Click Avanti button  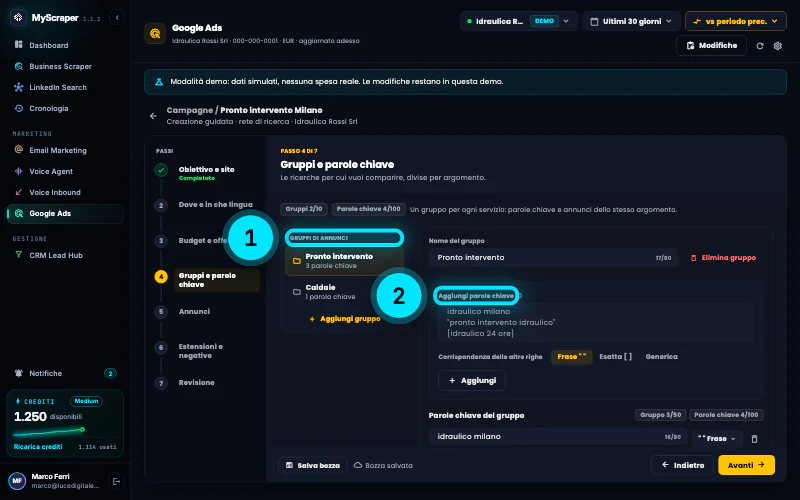[746, 465]
